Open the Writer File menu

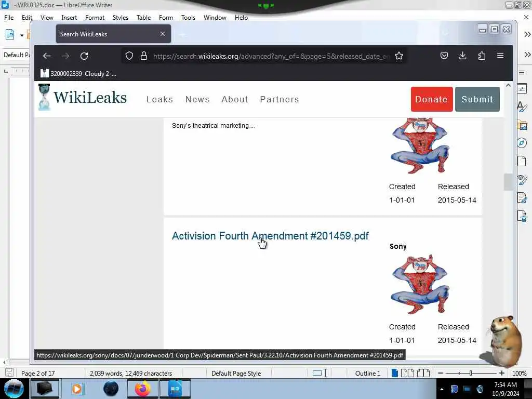click(x=9, y=18)
